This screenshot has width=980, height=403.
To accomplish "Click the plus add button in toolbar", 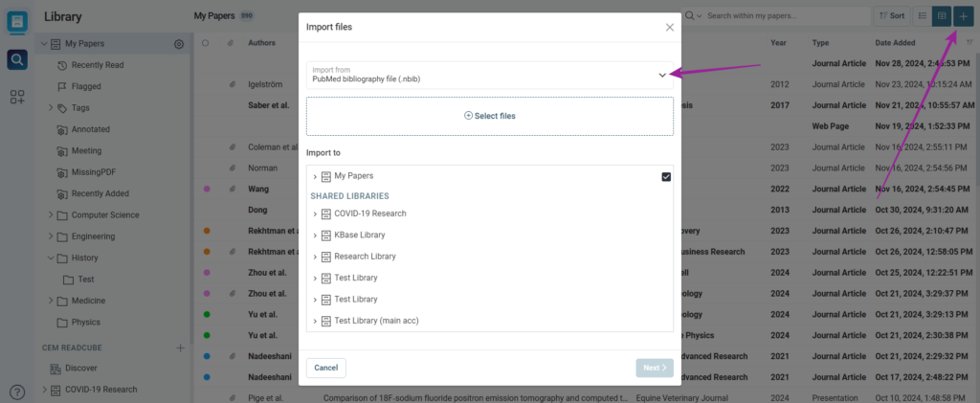I will [963, 16].
